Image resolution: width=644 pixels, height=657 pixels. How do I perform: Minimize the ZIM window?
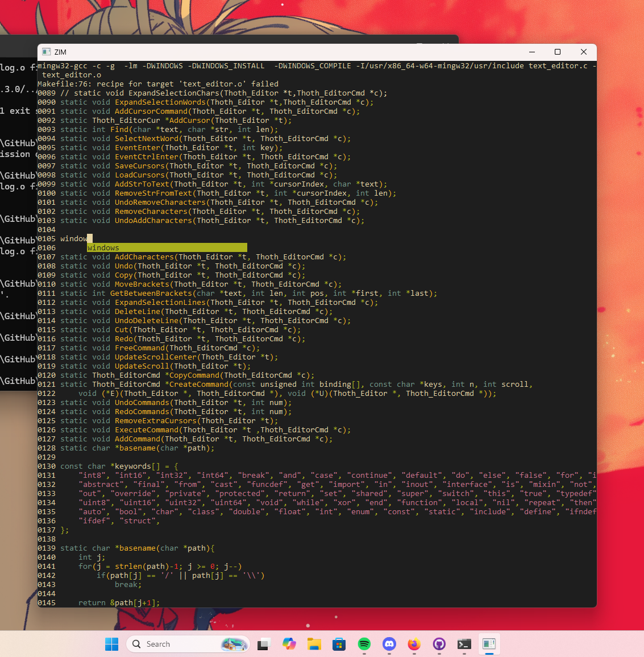(x=532, y=52)
